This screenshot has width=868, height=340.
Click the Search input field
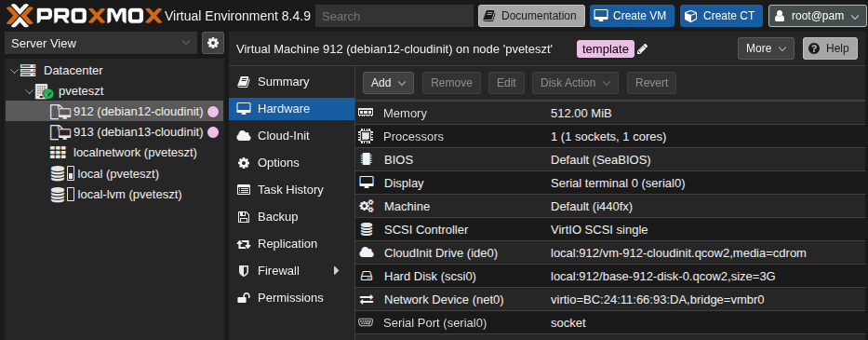394,16
